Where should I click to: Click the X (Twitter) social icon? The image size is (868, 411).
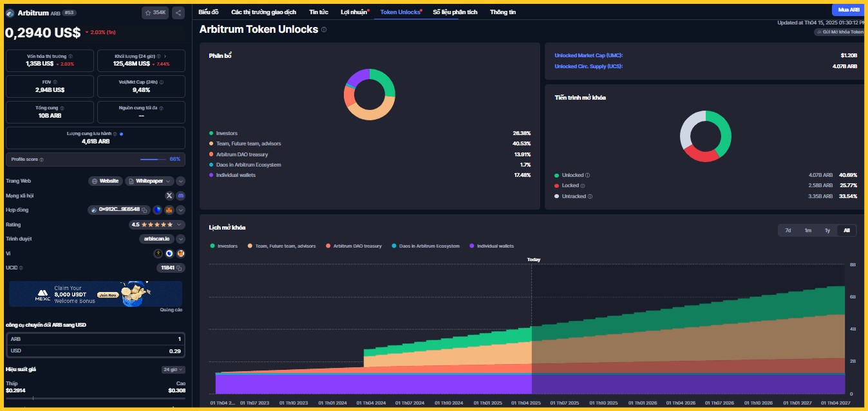click(169, 196)
